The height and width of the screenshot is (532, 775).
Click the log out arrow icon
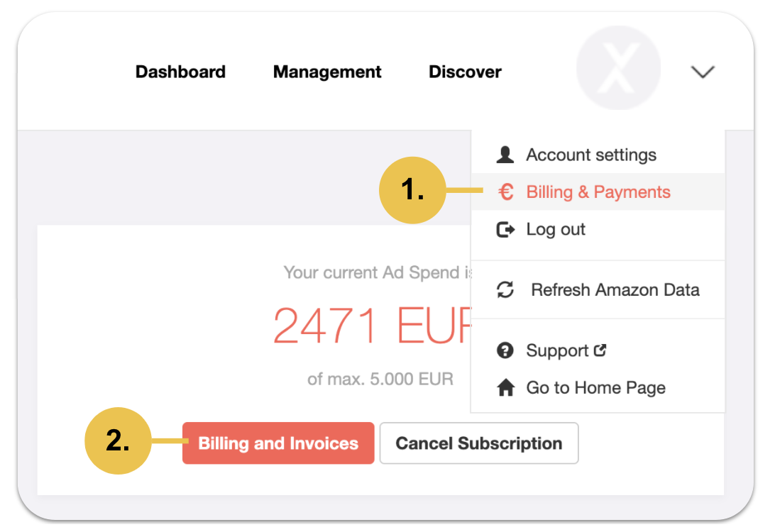coord(505,230)
